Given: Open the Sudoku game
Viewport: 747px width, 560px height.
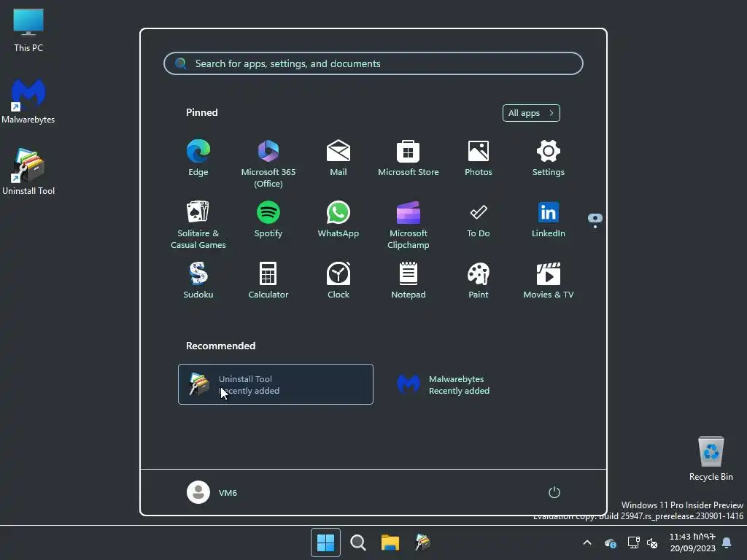Looking at the screenshot, I should tap(198, 280).
